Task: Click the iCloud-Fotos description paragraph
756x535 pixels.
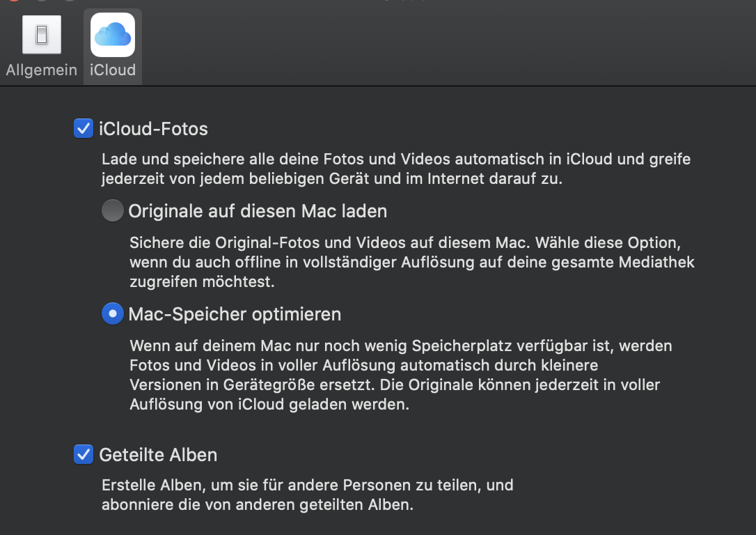Action: point(395,169)
